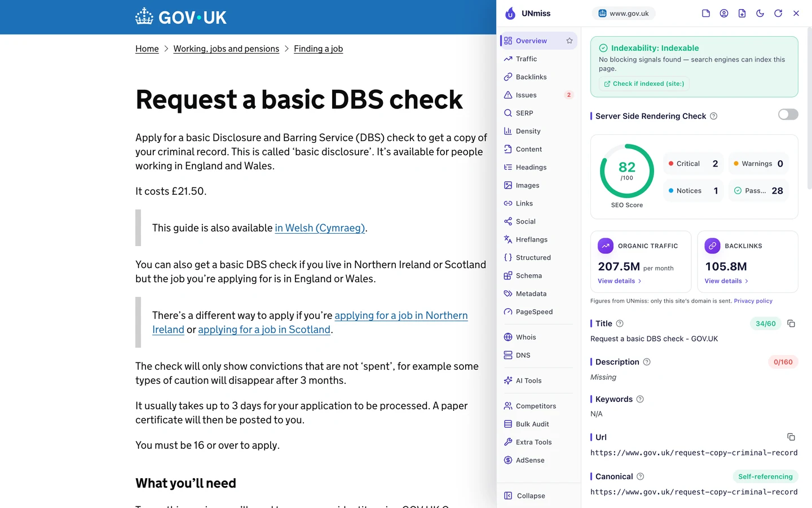Open Whois in sidebar
The width and height of the screenshot is (812, 508).
click(x=539, y=337)
